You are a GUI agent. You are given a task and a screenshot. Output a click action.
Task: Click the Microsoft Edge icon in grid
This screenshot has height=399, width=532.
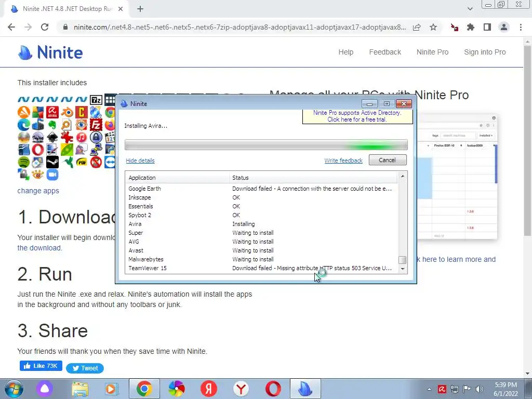coord(24,125)
